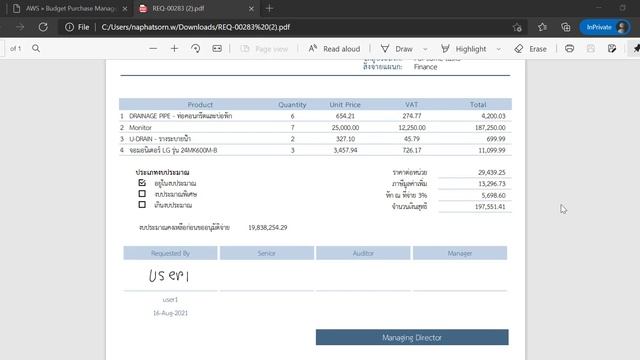
Task: Click the Requested By header box
Action: point(170,253)
